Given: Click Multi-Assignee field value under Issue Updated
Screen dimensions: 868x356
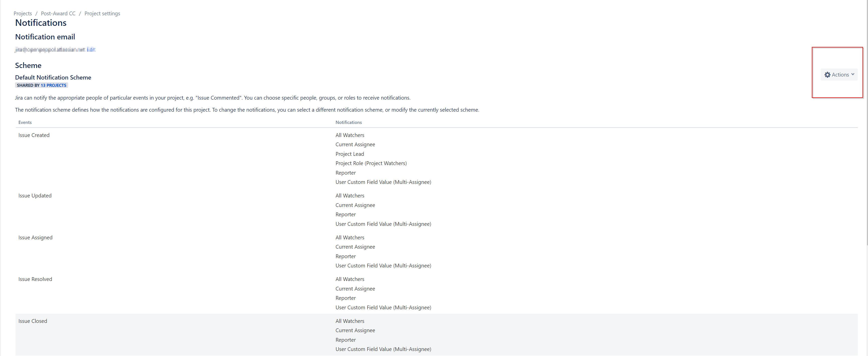Looking at the screenshot, I should point(383,224).
